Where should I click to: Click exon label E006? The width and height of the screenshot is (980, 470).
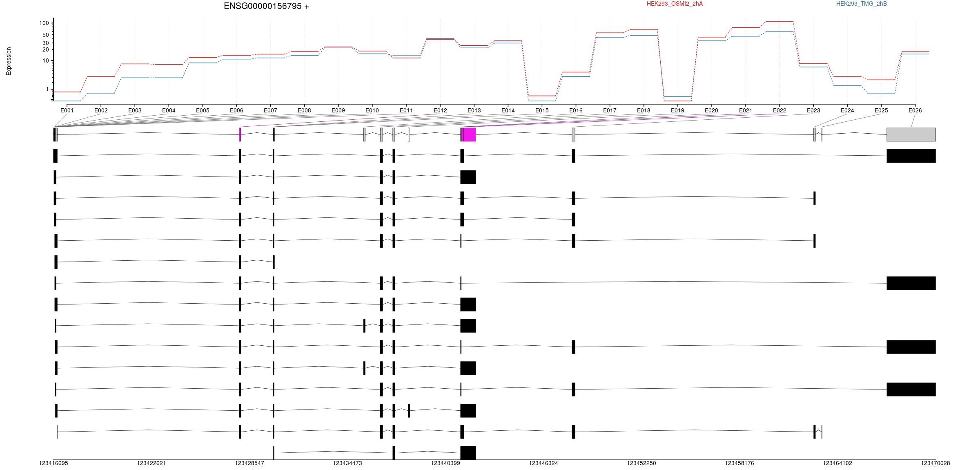point(236,110)
